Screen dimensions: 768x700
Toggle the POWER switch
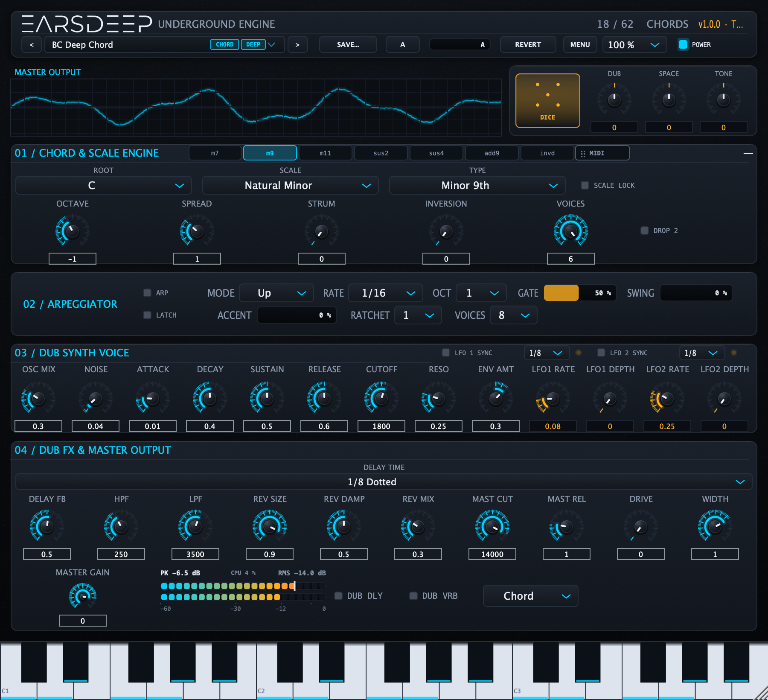pos(683,44)
